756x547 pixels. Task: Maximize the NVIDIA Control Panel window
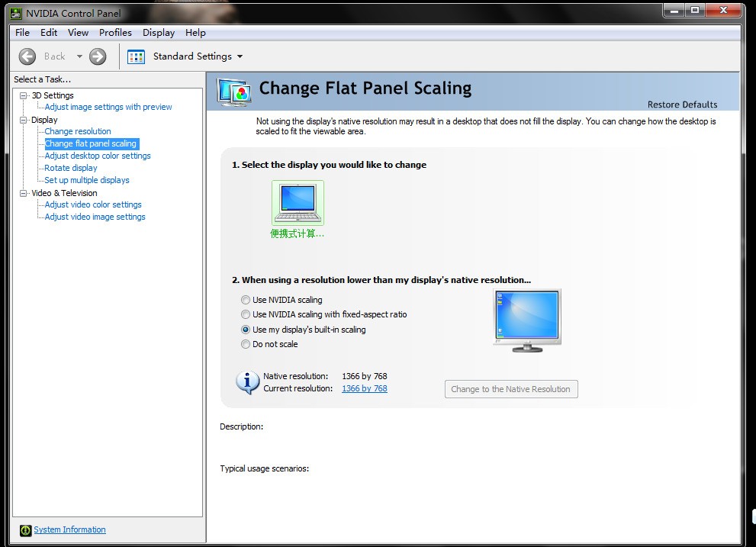(x=695, y=10)
